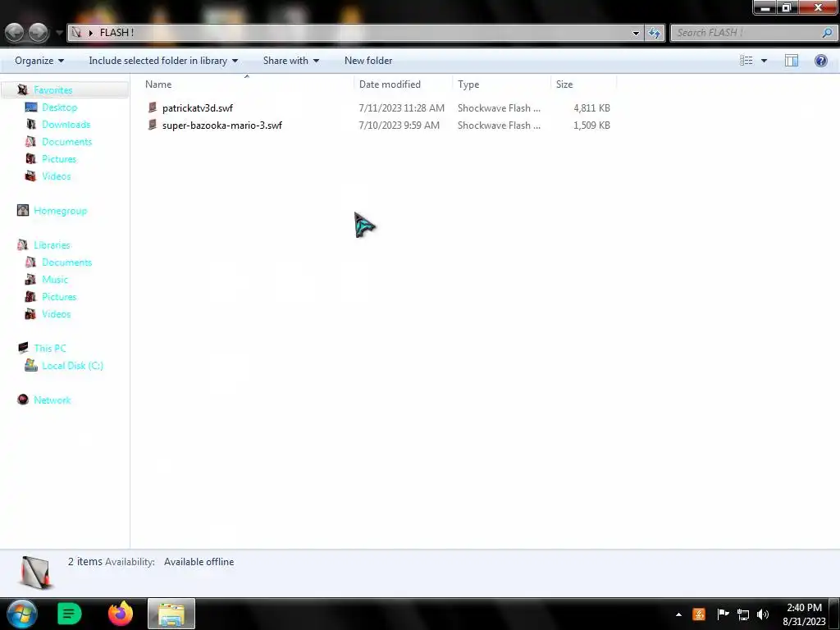Click the network tray icon
This screenshot has height=630, width=840.
pyautogui.click(x=743, y=614)
